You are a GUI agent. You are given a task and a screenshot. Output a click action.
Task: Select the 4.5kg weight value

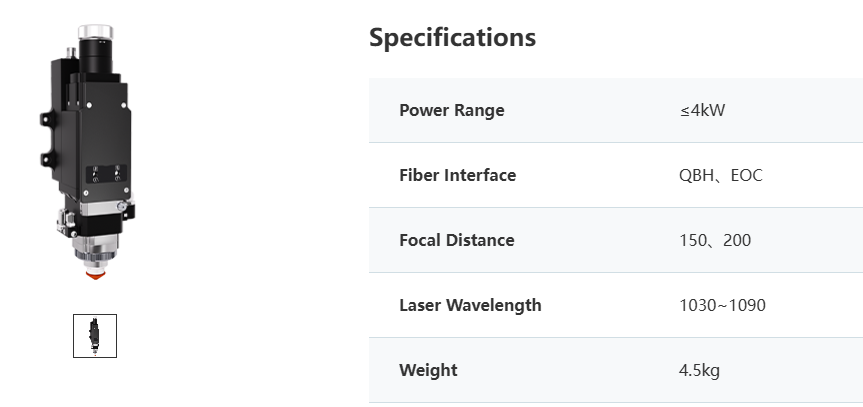699,370
